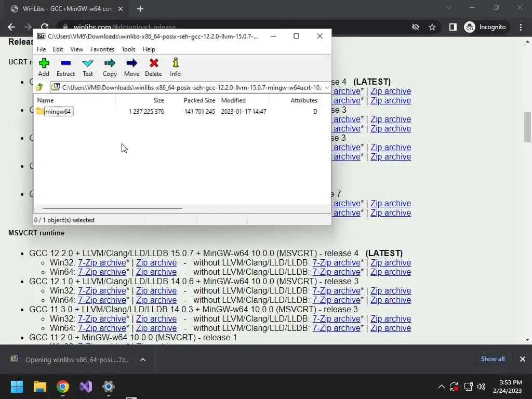Bookmark this page with the star icon
The image size is (532, 399).
coord(432,27)
